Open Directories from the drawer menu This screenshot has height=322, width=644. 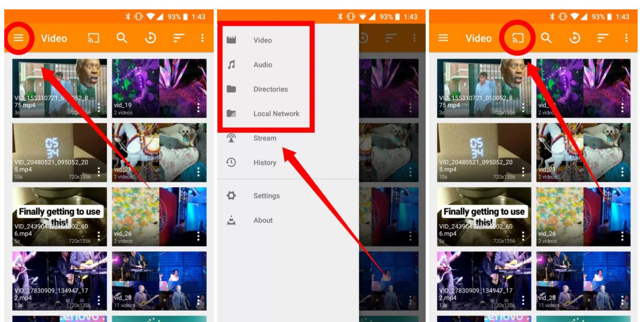coord(270,89)
